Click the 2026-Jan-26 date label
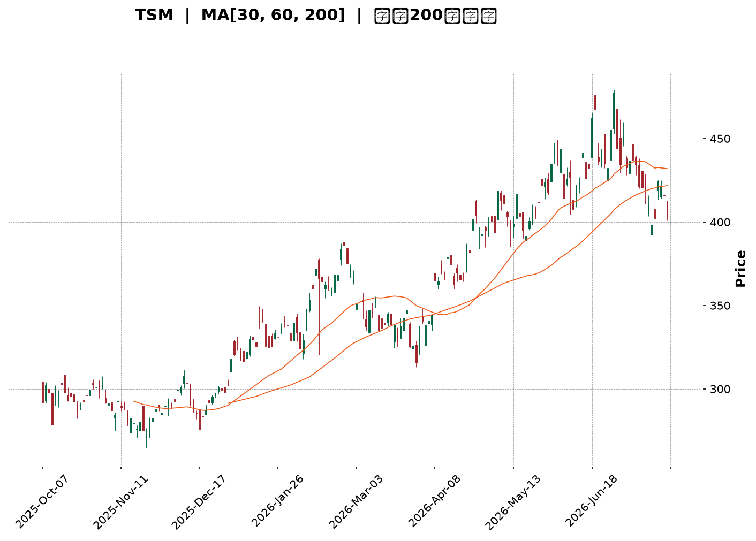This screenshot has height=541, width=756. pos(277,501)
